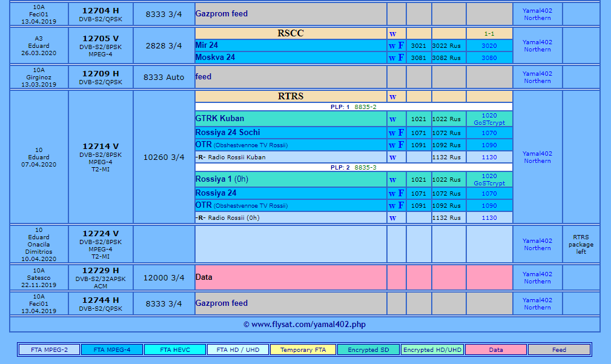Click the 'w' web icon in the RSCC row

(x=392, y=34)
